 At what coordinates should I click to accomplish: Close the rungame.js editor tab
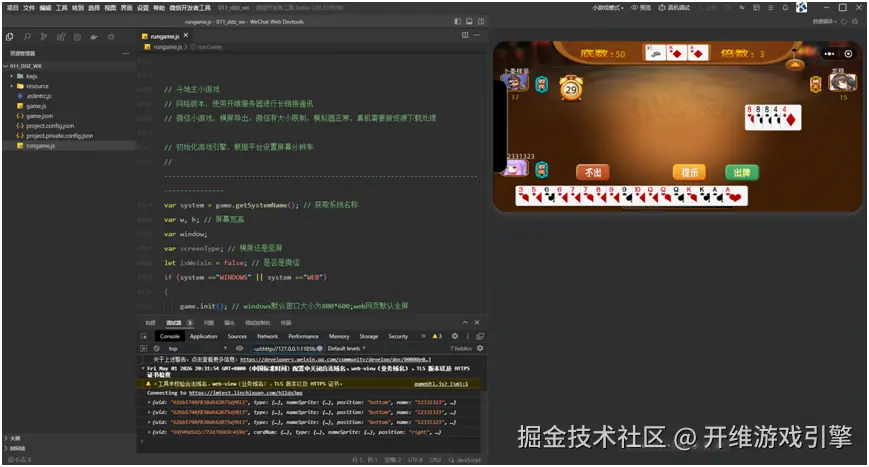click(x=186, y=35)
